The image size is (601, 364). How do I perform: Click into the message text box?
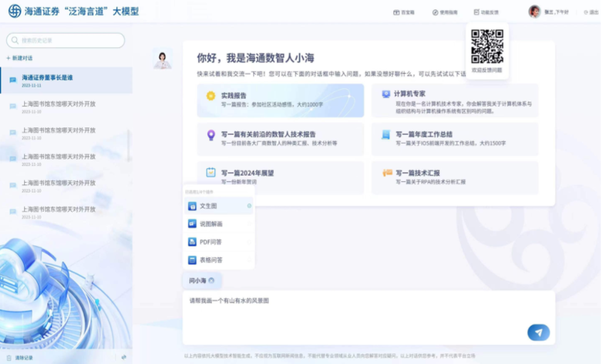[369, 317]
